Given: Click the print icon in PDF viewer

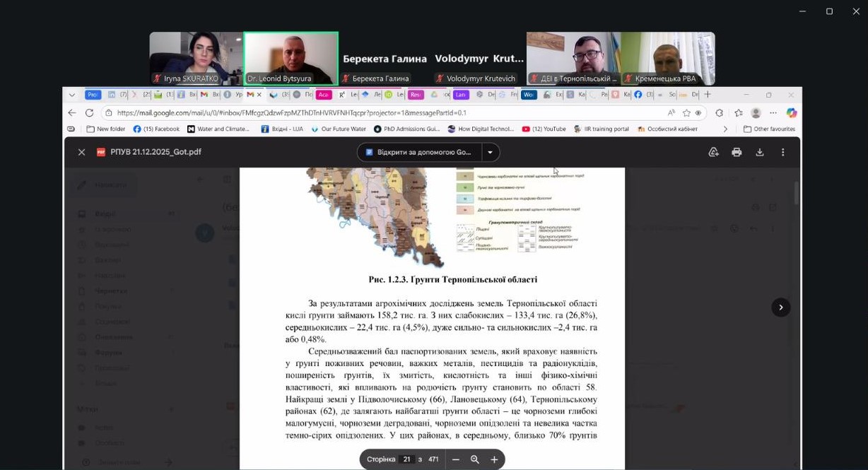Looking at the screenshot, I should click(737, 152).
